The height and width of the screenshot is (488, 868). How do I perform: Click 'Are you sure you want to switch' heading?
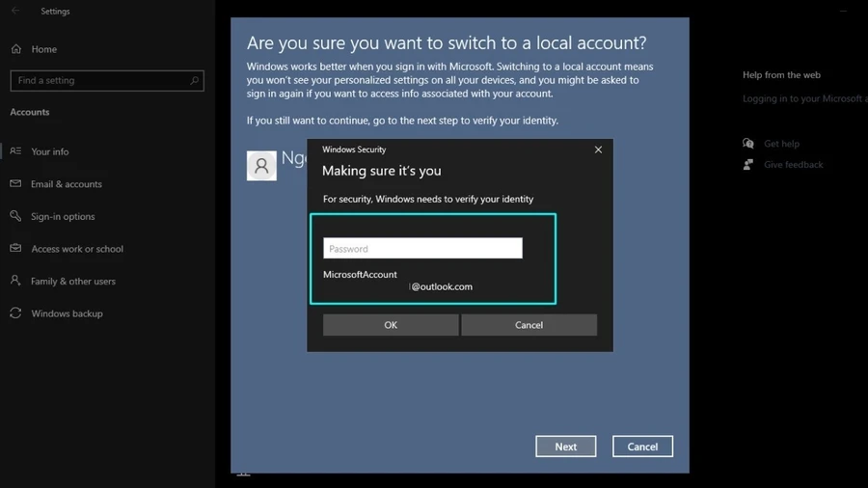point(447,42)
